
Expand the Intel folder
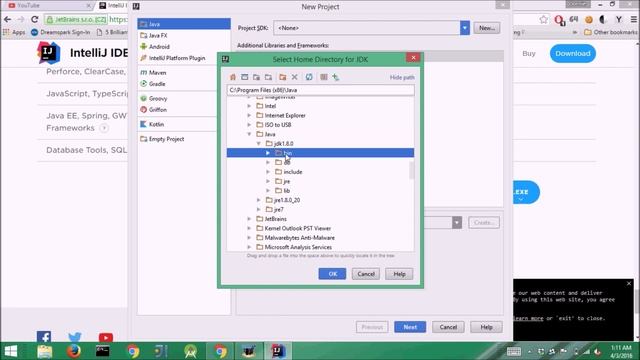[x=249, y=106]
